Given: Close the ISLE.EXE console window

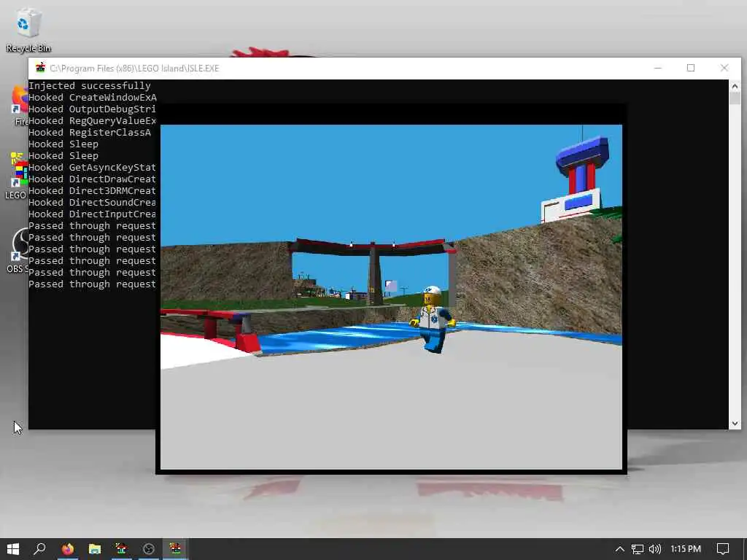Looking at the screenshot, I should tap(724, 68).
